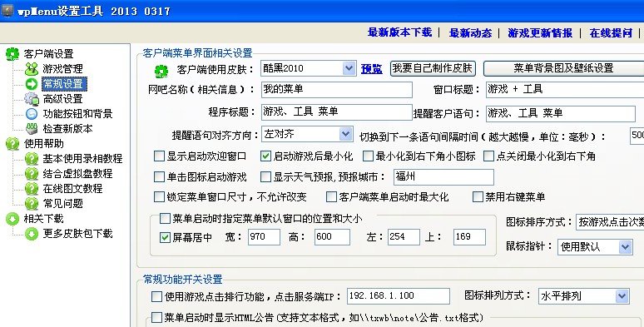644x327 pixels.
Task: Click the 客户端设置 green gear icon
Action: 12,54
